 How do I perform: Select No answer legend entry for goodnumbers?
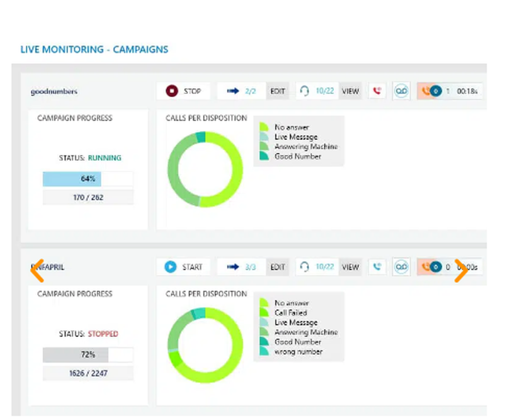tap(292, 127)
